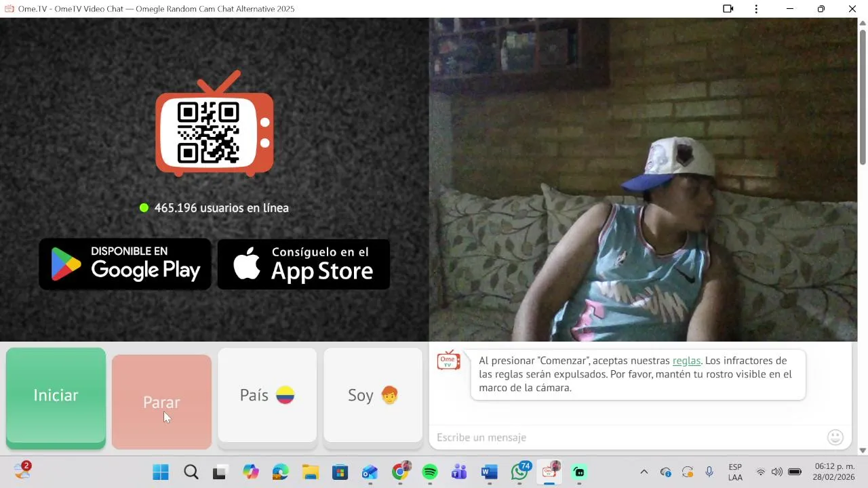This screenshot has height=488, width=868.
Task: Open the Soy gender selector
Action: pos(373,395)
